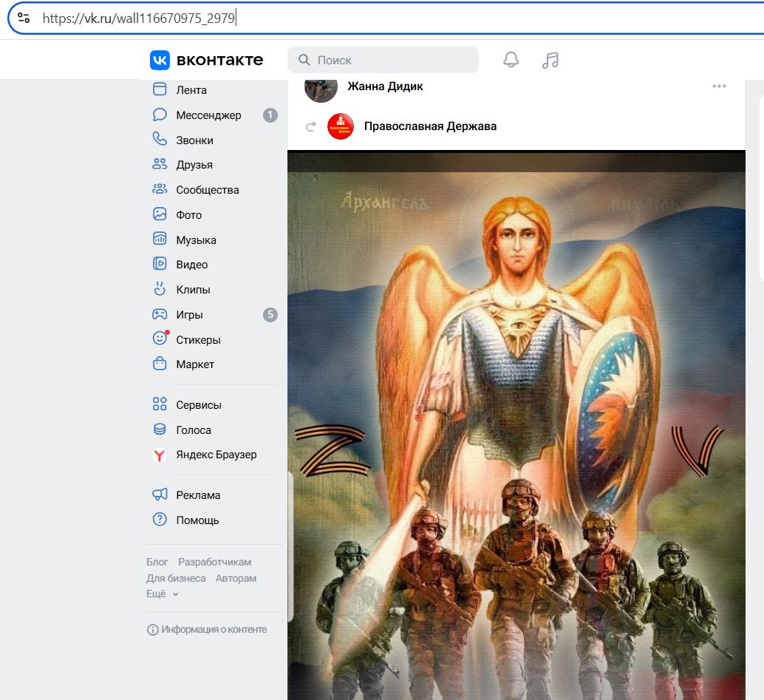Open Информация о контенте link
Image resolution: width=764 pixels, height=700 pixels.
(207, 629)
